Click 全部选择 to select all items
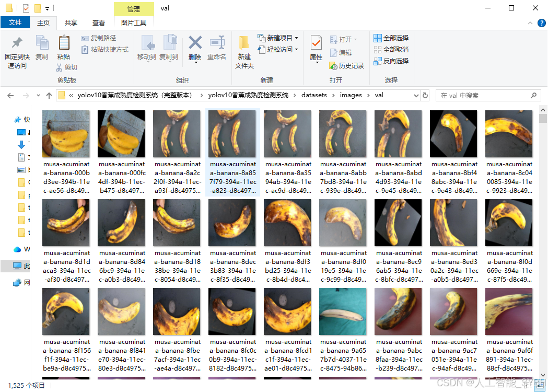The height and width of the screenshot is (392, 548). click(391, 38)
